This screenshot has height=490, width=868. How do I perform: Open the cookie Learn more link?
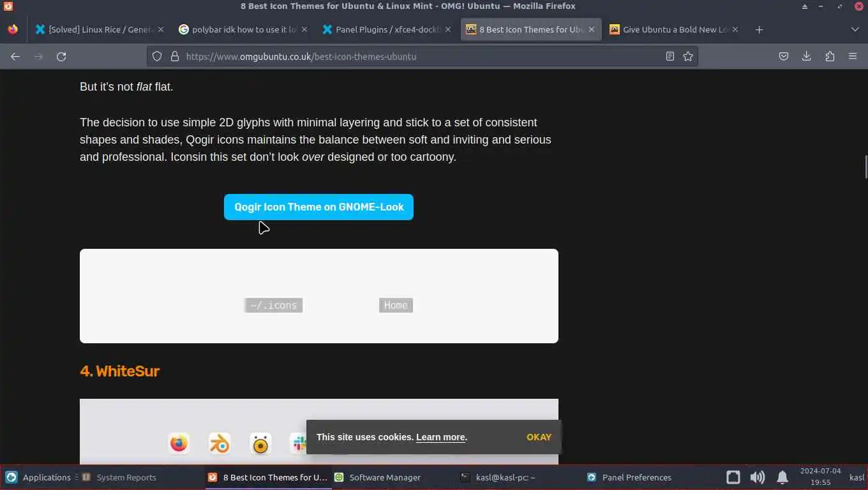point(440,437)
